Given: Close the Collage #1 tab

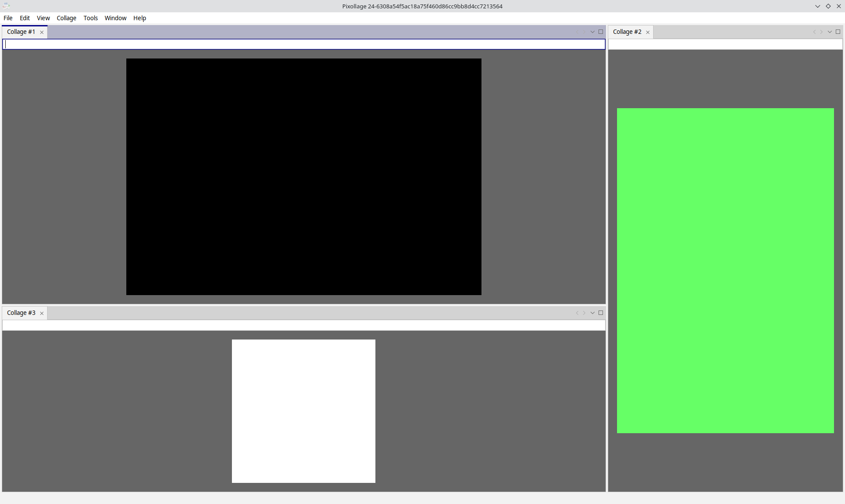Looking at the screenshot, I should point(42,32).
